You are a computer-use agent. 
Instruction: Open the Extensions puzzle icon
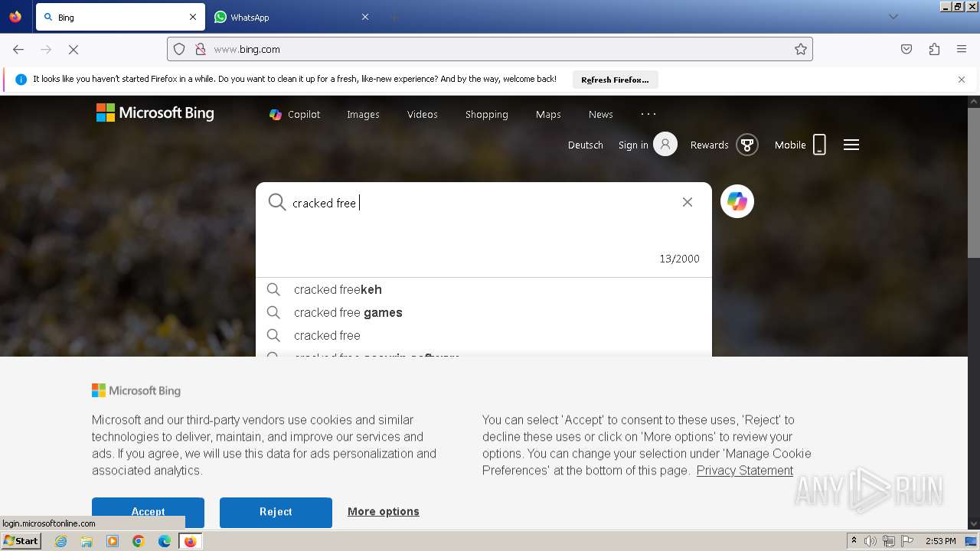click(934, 49)
